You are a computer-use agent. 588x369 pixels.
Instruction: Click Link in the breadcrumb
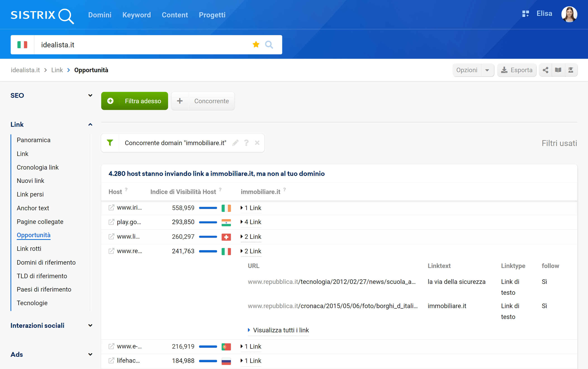pyautogui.click(x=57, y=70)
